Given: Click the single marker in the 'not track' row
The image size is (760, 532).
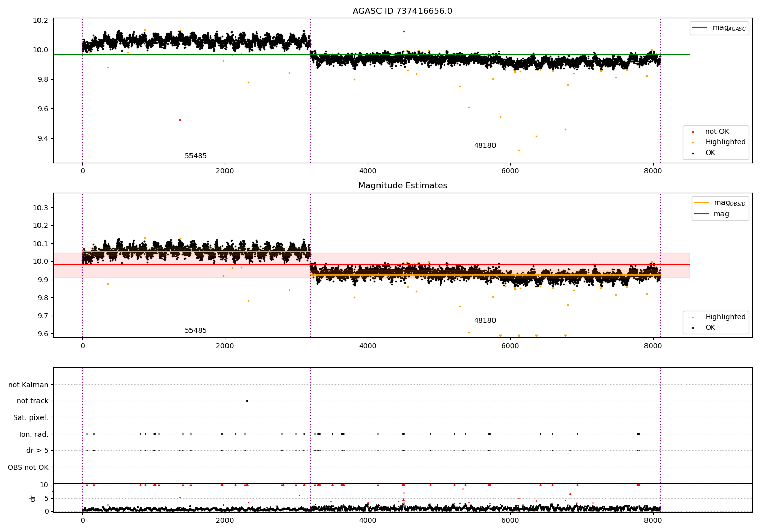Looking at the screenshot, I should tap(247, 401).
